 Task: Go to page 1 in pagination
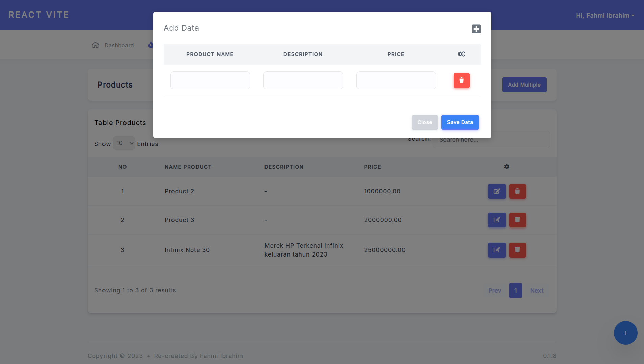[515, 291]
